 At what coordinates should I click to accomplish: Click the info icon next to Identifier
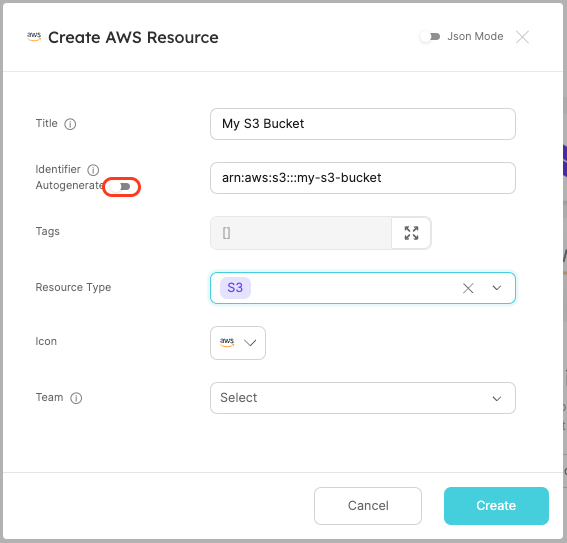[93, 170]
